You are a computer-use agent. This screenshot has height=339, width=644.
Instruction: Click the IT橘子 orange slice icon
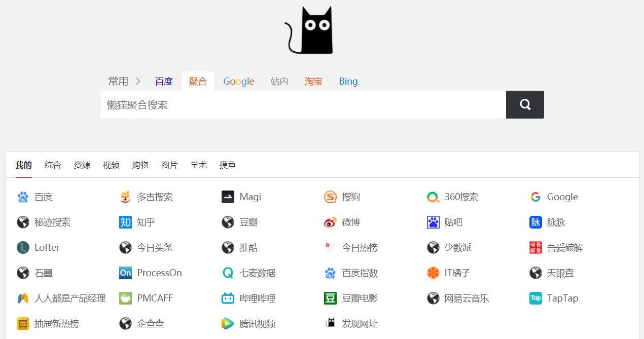click(x=433, y=273)
